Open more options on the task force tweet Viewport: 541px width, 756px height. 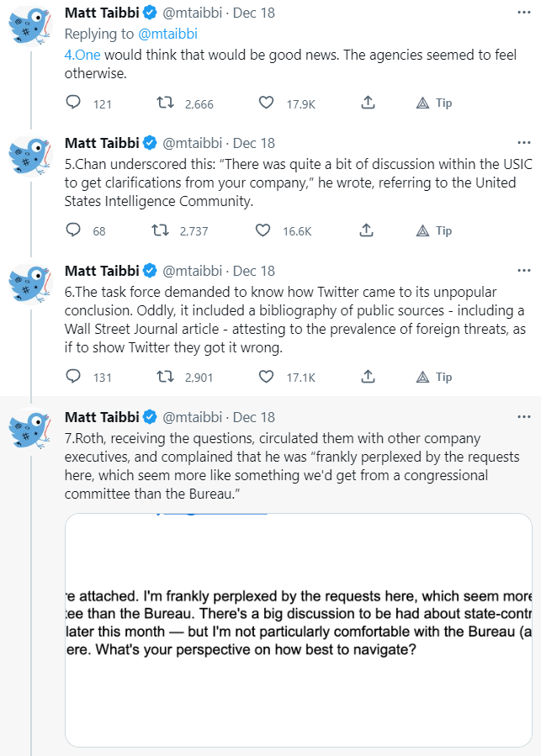pyautogui.click(x=523, y=271)
